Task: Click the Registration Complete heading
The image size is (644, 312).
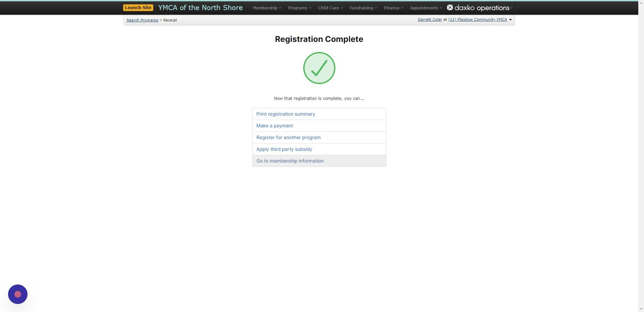Action: [x=319, y=39]
